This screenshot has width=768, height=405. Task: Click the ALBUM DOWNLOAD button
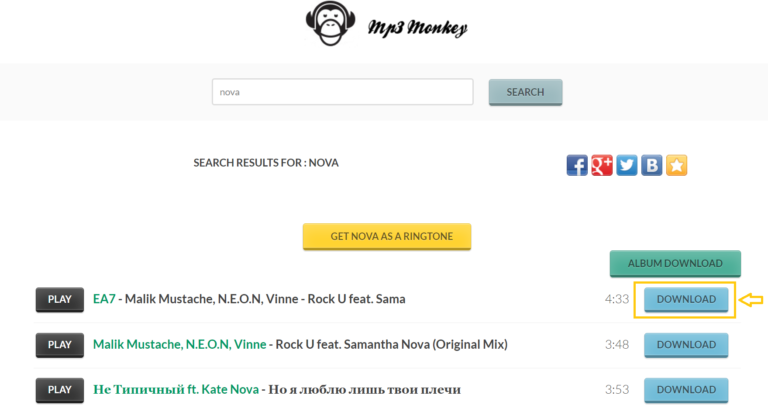coord(675,263)
